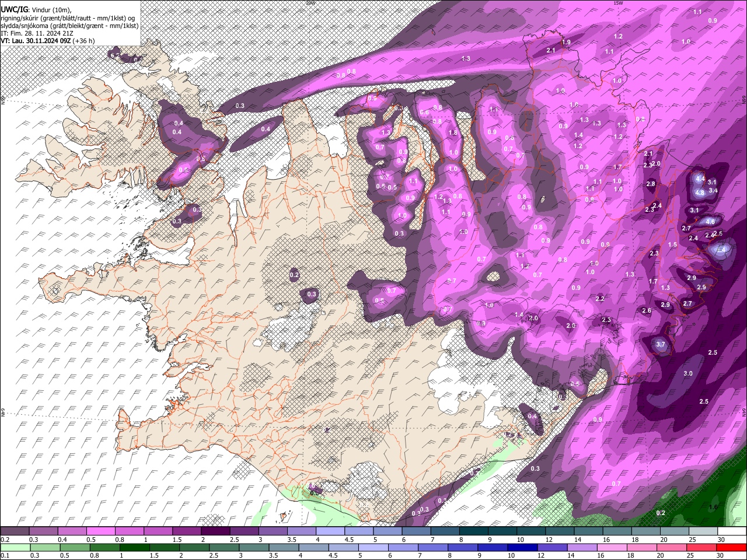Click the 4.4 snowfall value on the map
Image resolution: width=747 pixels, height=560 pixels.
(x=701, y=178)
